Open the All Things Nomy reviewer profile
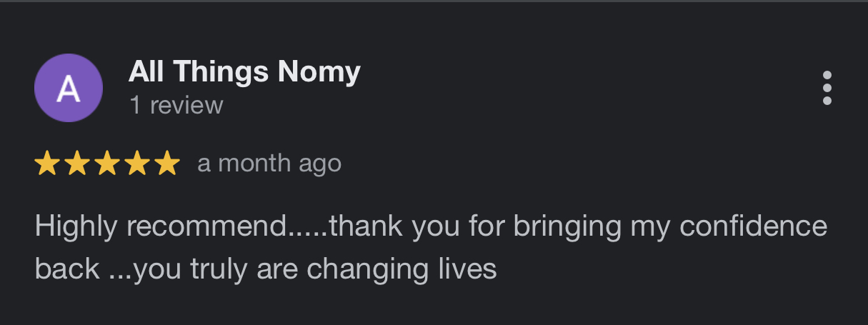The image size is (868, 325). point(244,71)
